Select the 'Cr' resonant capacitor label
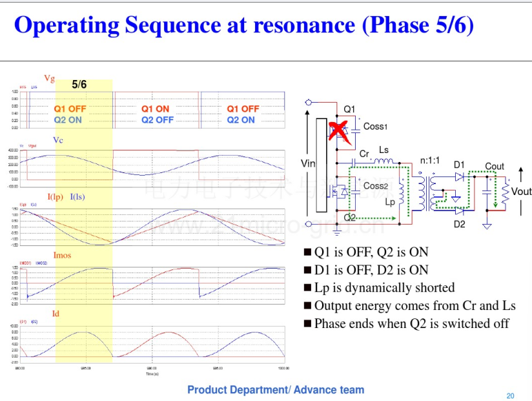532x401 pixels. point(364,154)
